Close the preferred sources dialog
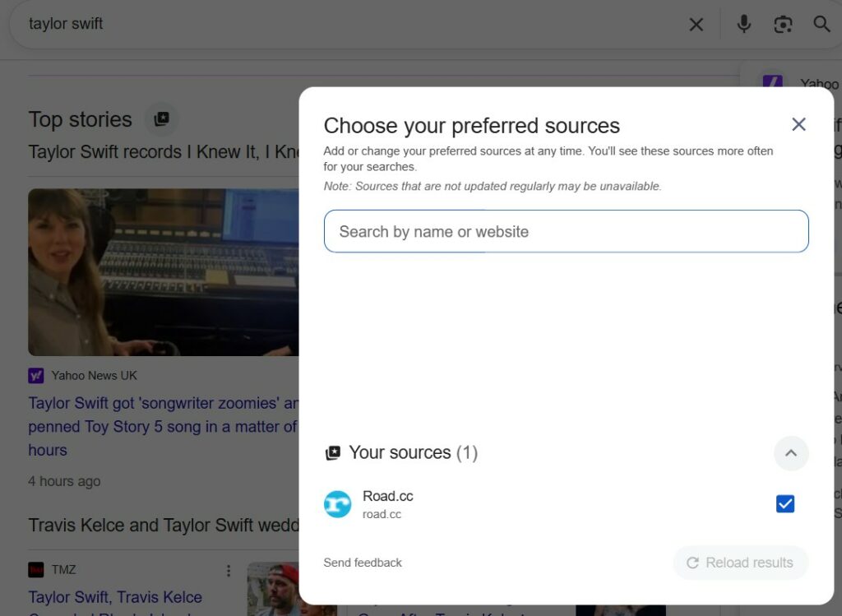The width and height of the screenshot is (842, 616). (798, 124)
